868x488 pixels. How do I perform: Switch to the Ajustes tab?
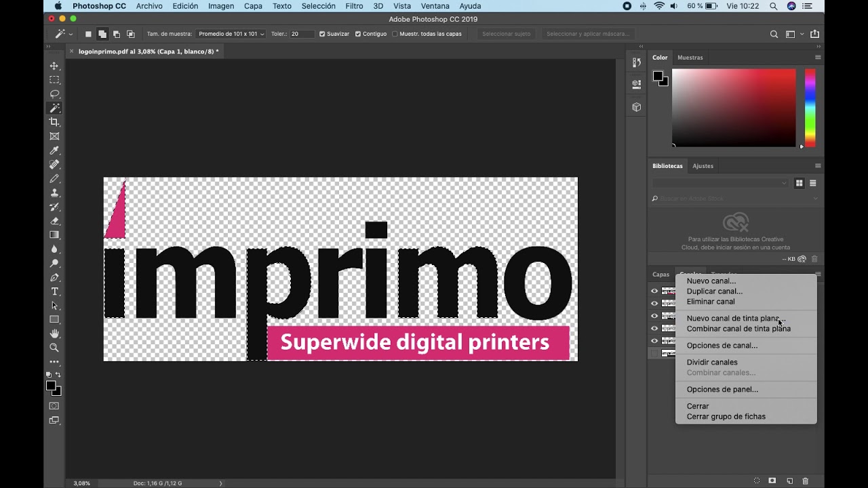coord(703,166)
